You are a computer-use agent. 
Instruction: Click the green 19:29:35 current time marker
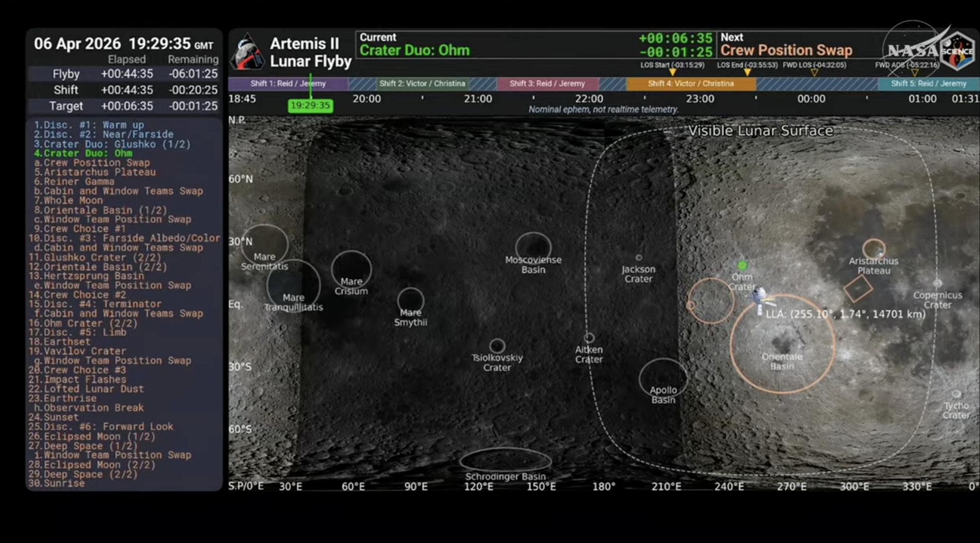(x=310, y=106)
